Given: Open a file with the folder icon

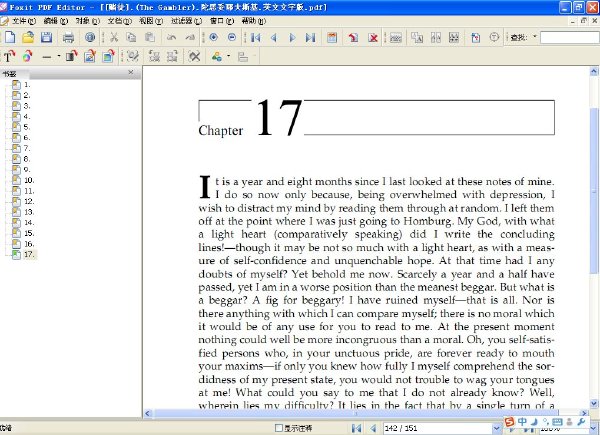Looking at the screenshot, I should 28,37.
